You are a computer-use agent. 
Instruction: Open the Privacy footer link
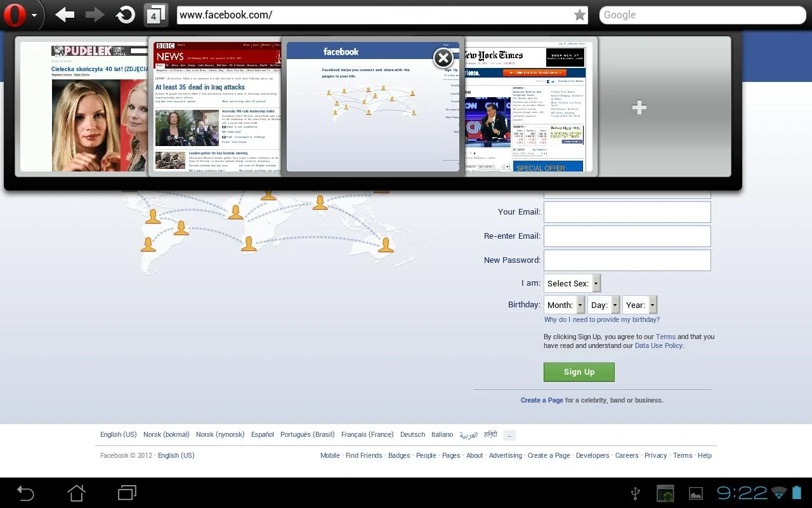656,456
